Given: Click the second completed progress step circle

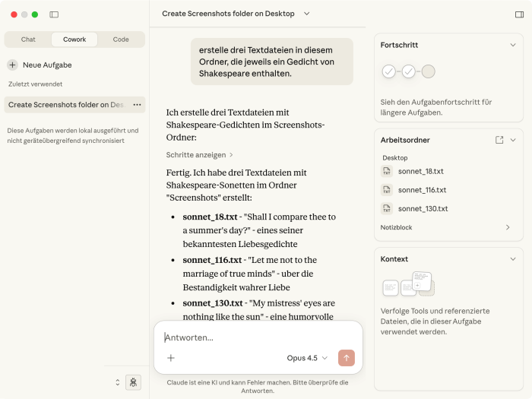Looking at the screenshot, I should click(x=409, y=71).
